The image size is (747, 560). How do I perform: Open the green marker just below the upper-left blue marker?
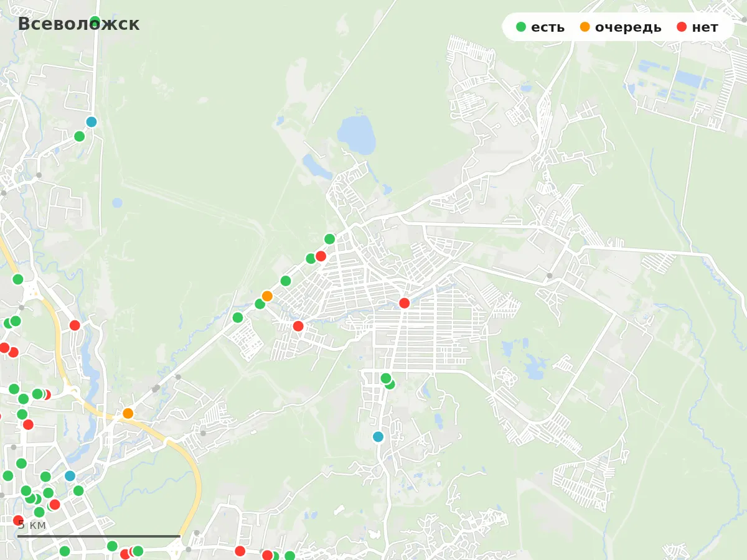(80, 136)
